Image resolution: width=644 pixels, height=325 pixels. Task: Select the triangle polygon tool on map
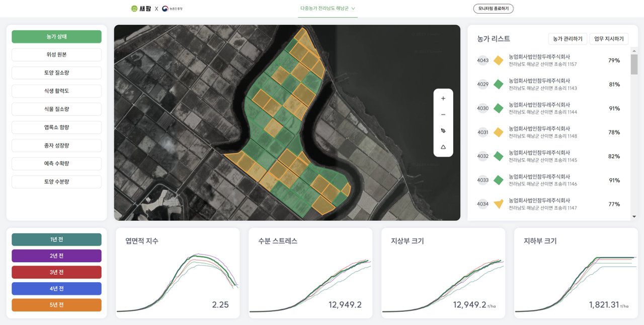(443, 147)
